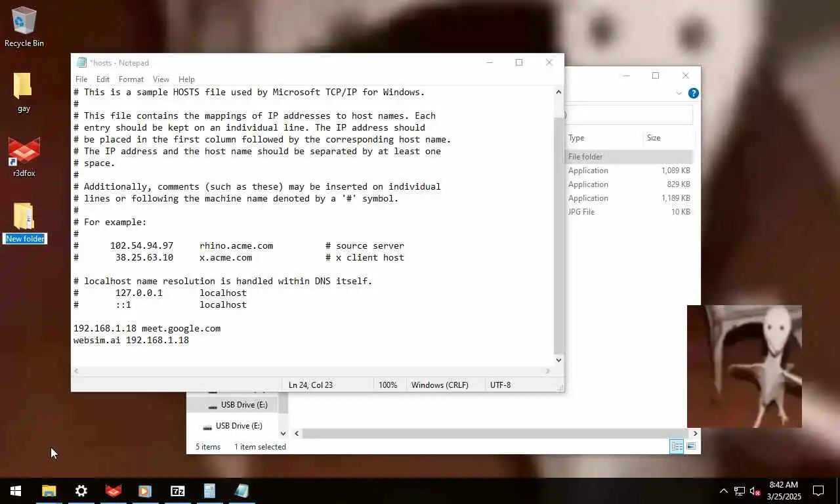The width and height of the screenshot is (840, 504).
Task: Place cursor on 'meet.google.com' line
Action: click(x=147, y=328)
